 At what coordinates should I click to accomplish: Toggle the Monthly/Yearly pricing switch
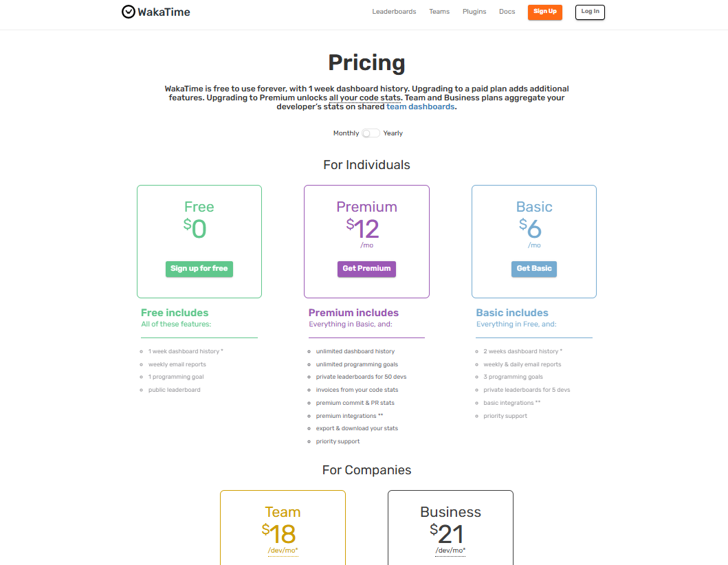point(371,133)
